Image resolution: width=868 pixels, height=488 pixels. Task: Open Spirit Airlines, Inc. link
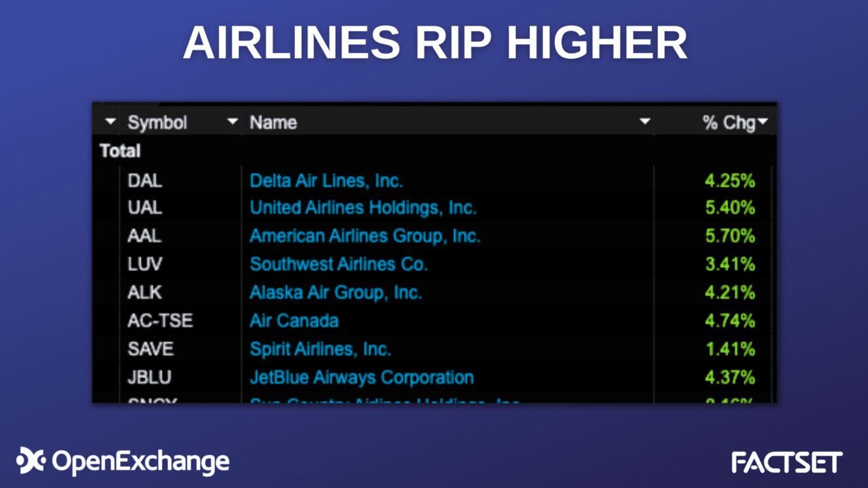click(320, 349)
